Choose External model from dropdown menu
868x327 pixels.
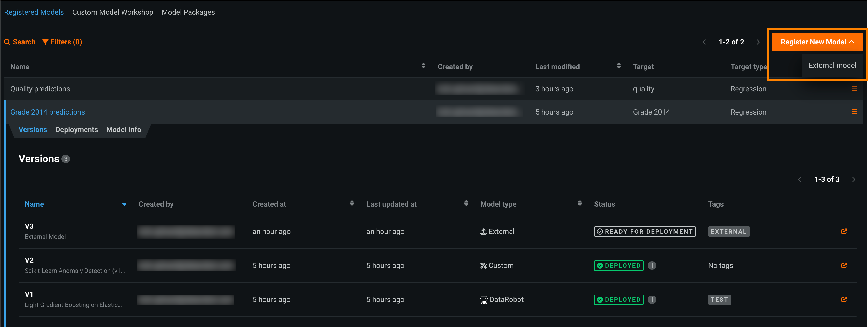pos(832,65)
